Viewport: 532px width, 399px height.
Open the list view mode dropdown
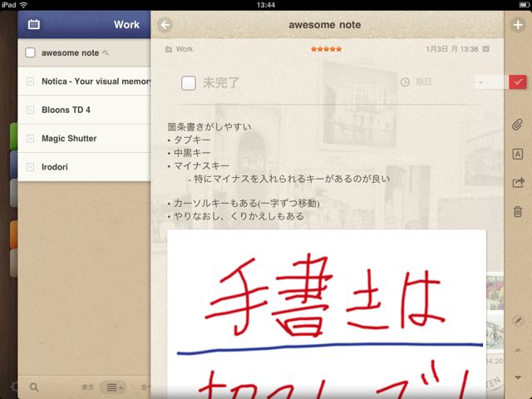point(113,387)
